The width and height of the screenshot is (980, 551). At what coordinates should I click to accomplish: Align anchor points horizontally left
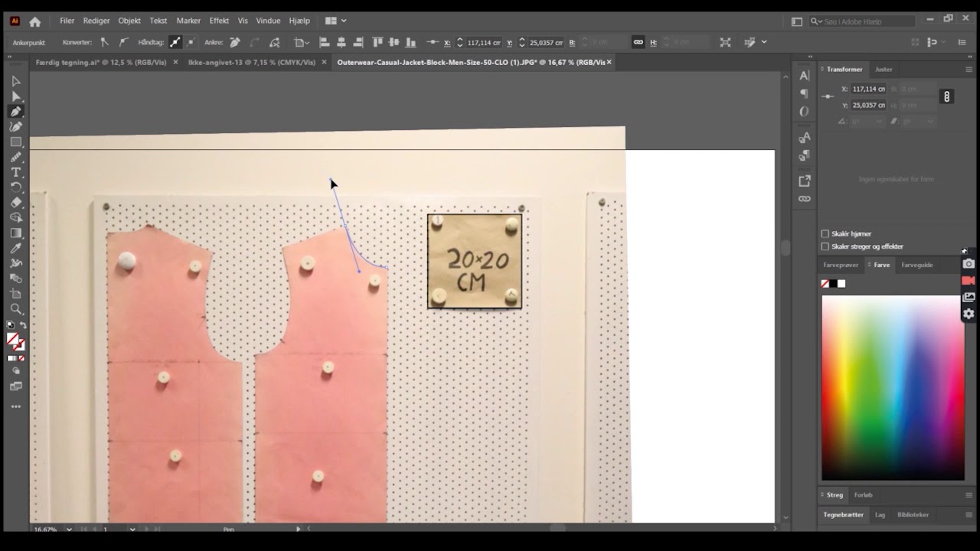coord(324,42)
